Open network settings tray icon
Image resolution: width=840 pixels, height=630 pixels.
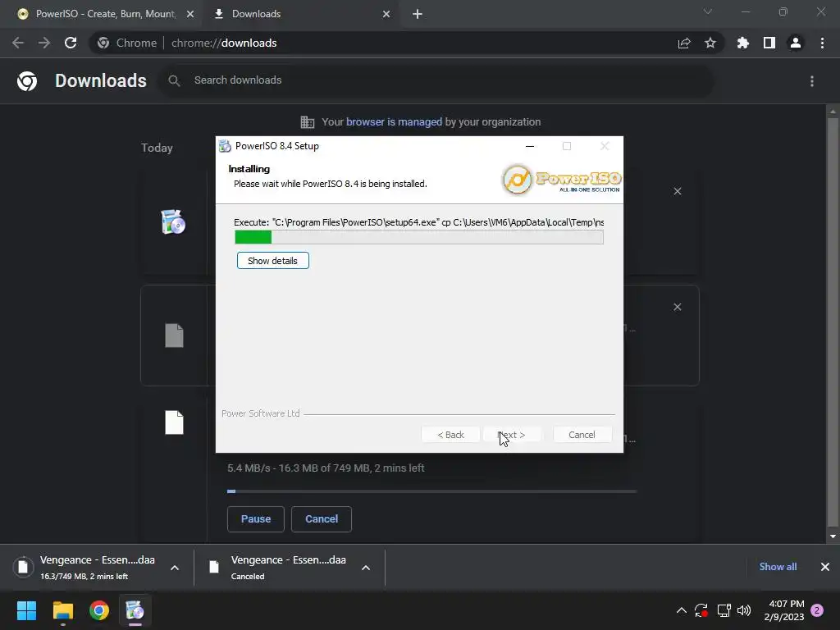724,610
